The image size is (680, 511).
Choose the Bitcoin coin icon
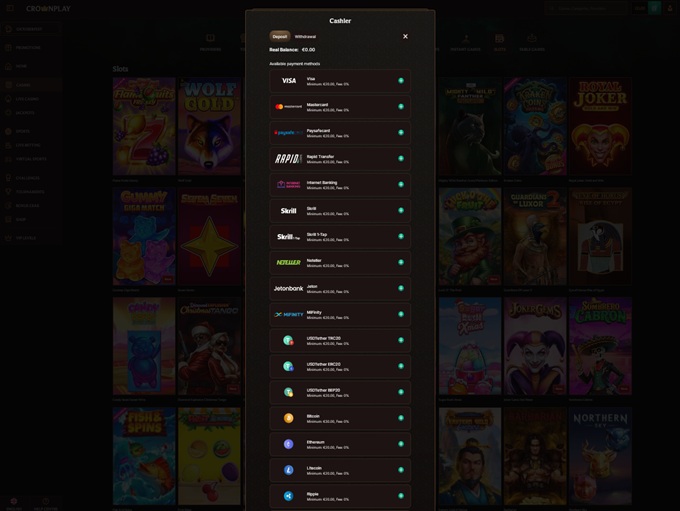pyautogui.click(x=288, y=418)
